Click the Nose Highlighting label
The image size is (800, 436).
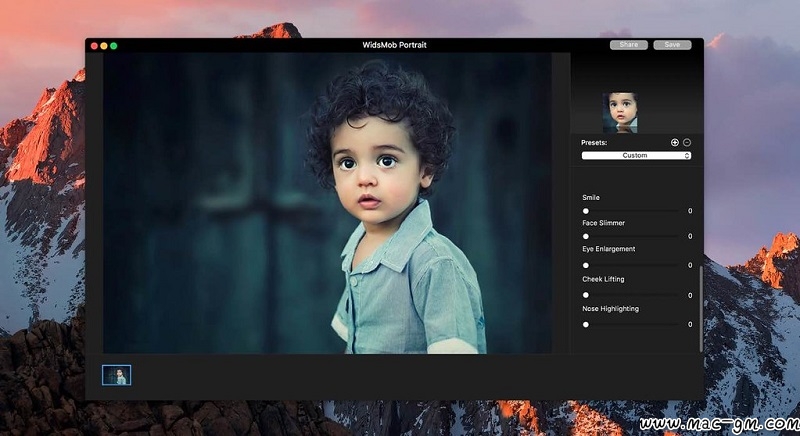(610, 309)
